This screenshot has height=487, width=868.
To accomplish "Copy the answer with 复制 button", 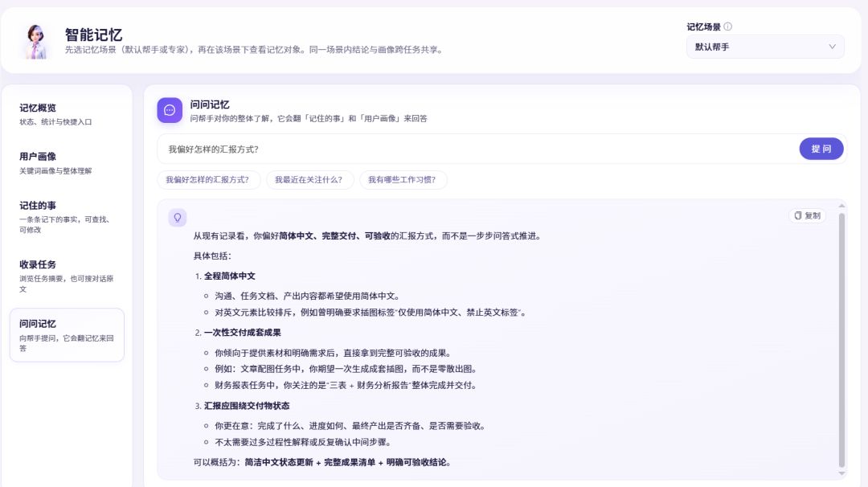I will (x=807, y=215).
